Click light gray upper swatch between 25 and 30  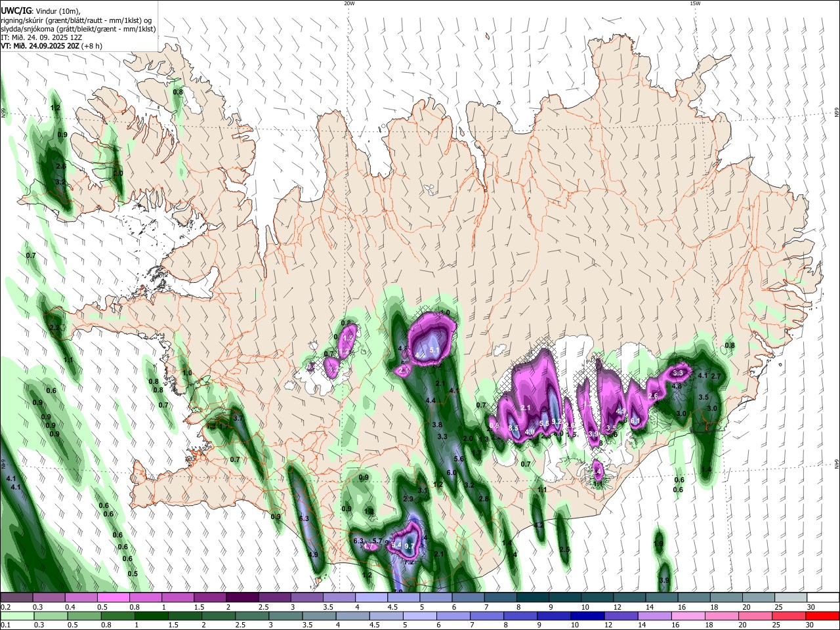tap(791, 597)
